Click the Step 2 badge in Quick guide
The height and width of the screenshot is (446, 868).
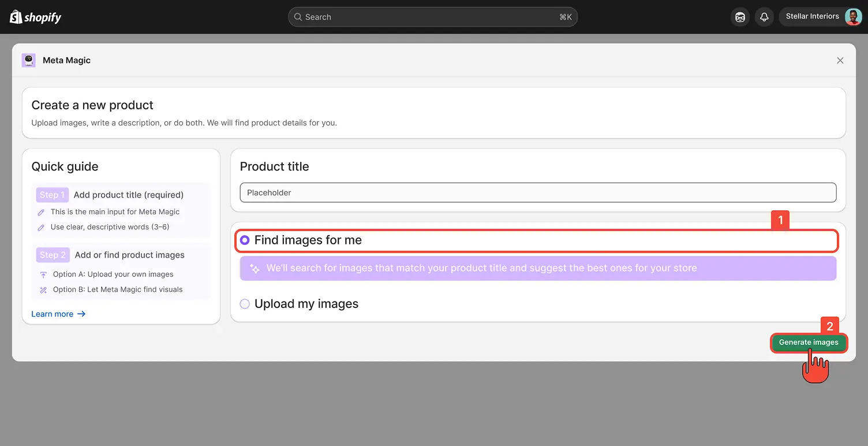click(53, 255)
